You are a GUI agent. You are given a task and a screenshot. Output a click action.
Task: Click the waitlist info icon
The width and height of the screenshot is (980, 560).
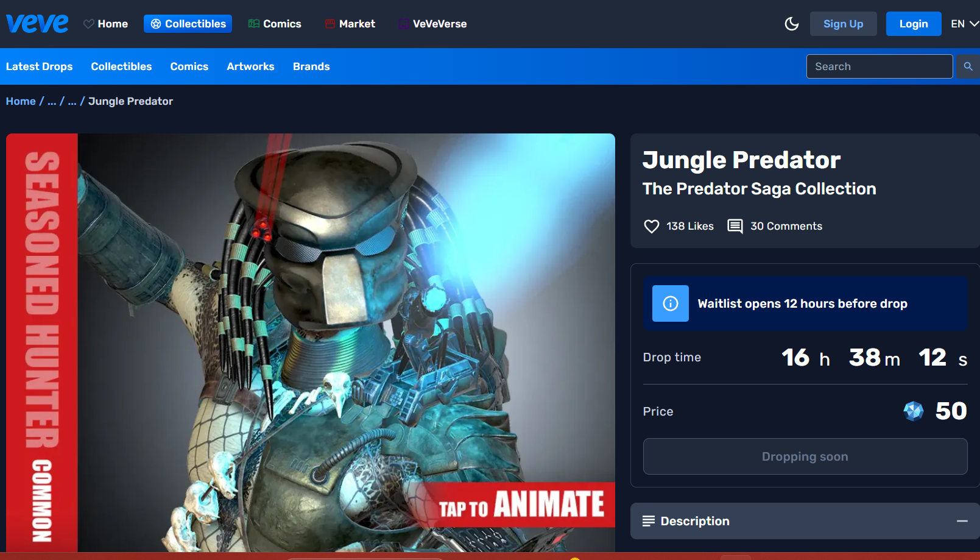(x=670, y=303)
